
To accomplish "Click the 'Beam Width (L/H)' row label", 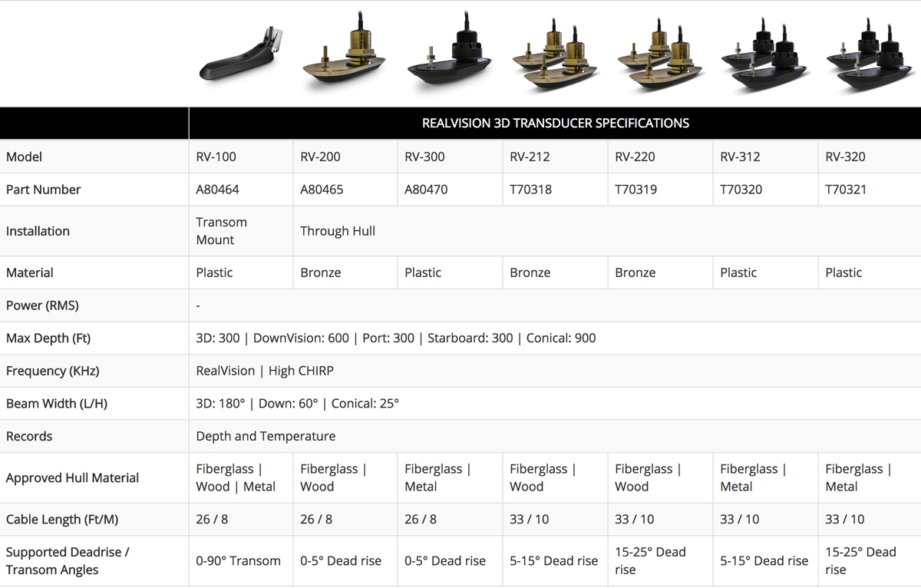I will click(57, 404).
